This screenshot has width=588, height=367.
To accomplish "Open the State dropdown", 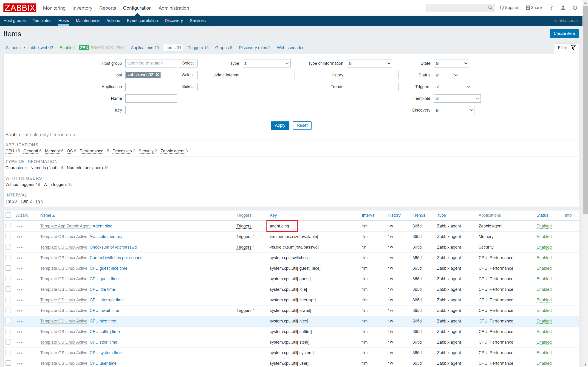I will tap(451, 63).
